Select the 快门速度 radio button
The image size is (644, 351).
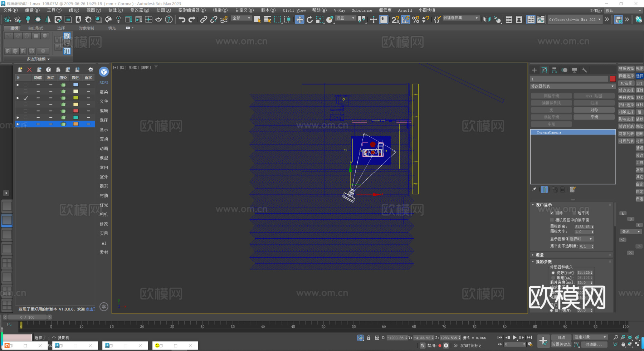(x=551, y=311)
